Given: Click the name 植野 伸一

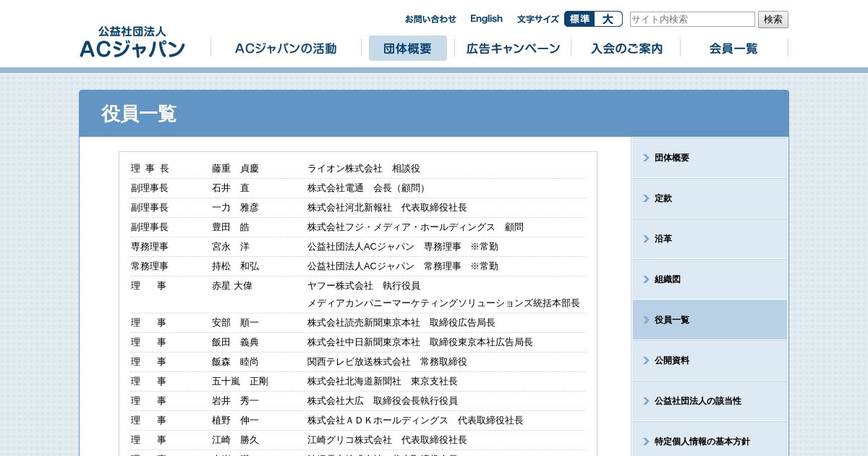Looking at the screenshot, I should coord(235,421).
